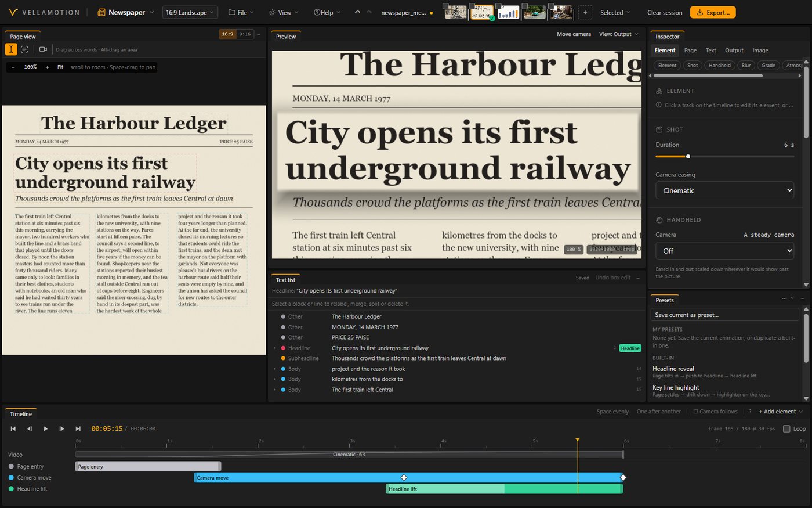This screenshot has height=508, width=812.
Task: Step back one frame
Action: click(30, 428)
